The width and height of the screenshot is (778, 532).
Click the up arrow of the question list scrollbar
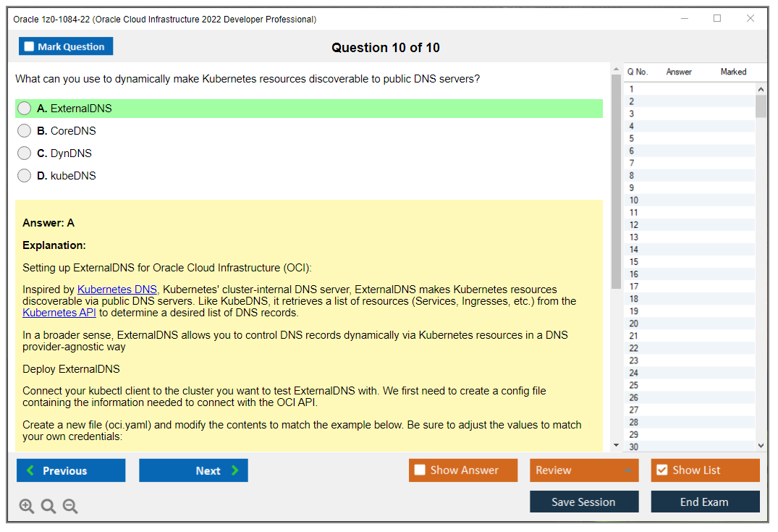coord(759,88)
